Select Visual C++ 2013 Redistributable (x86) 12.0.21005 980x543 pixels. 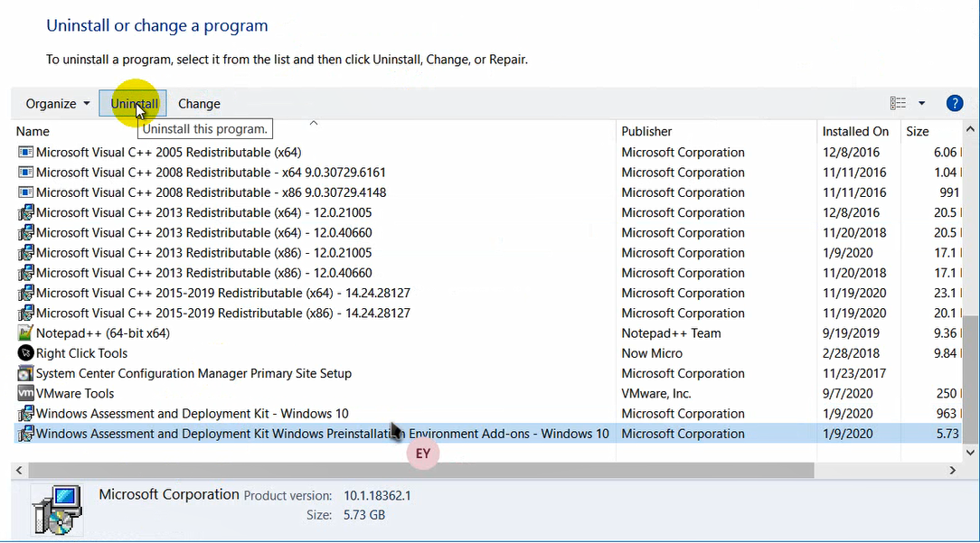point(203,252)
